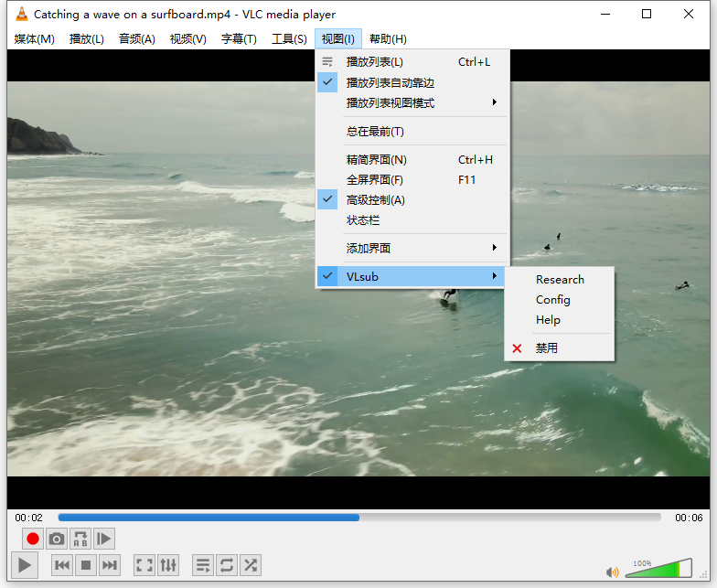Screen dimensions: 717x588
Task: Click the frame-by-frame button
Action: click(x=104, y=539)
